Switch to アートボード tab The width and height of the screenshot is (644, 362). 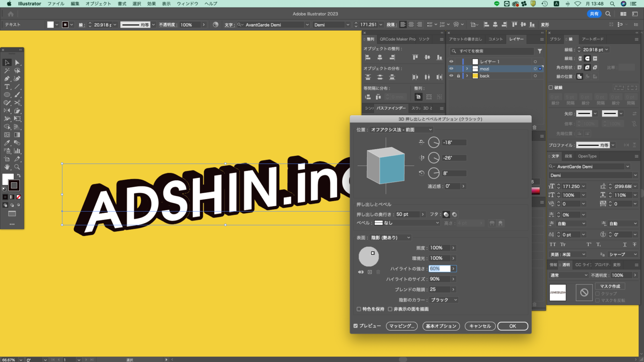(592, 39)
